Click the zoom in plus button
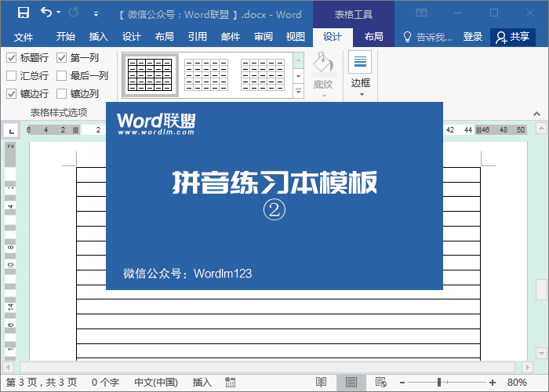 pos(493,383)
